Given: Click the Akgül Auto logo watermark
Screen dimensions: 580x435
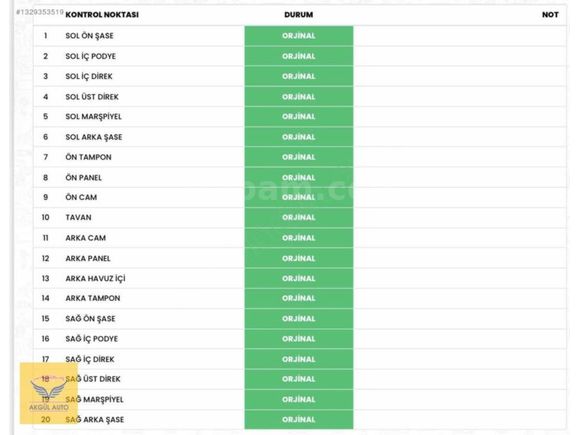Looking at the screenshot, I should [49, 393].
